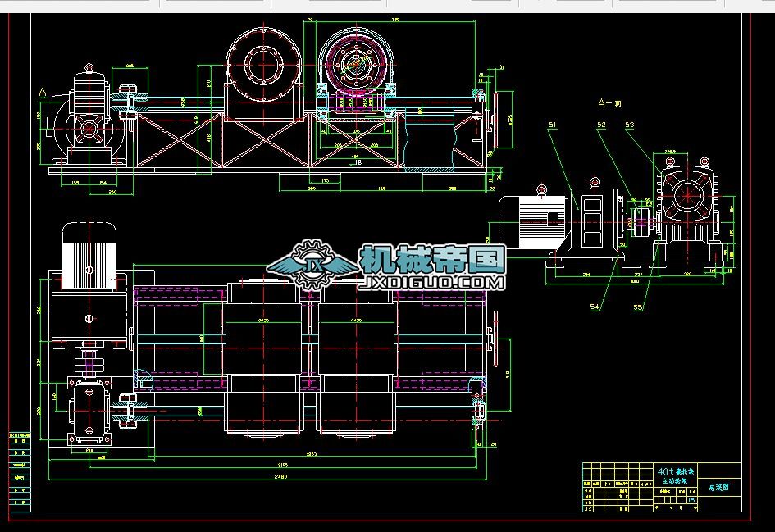
Task: Select the part number 54 callout
Action: tap(595, 307)
